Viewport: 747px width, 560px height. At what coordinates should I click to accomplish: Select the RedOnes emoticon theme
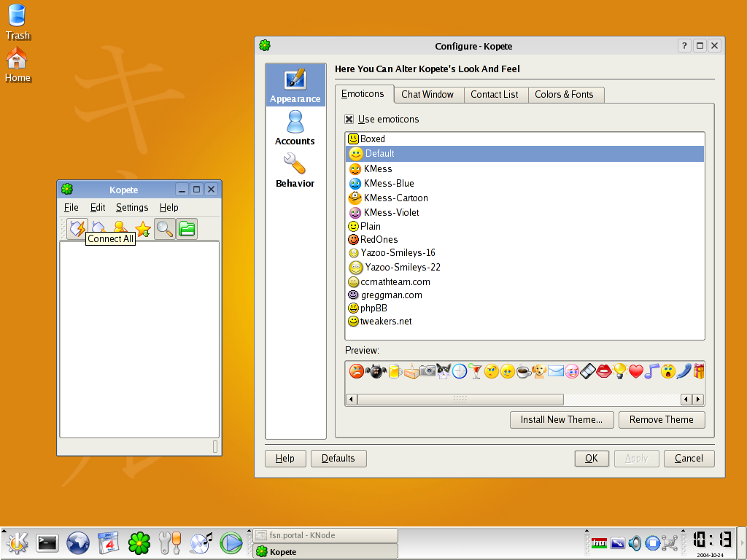(x=525, y=239)
